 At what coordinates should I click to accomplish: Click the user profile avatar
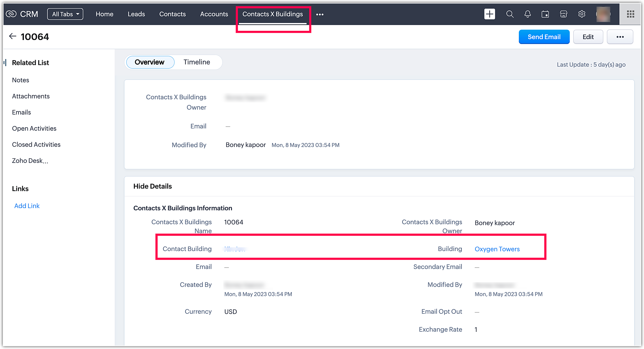click(603, 14)
